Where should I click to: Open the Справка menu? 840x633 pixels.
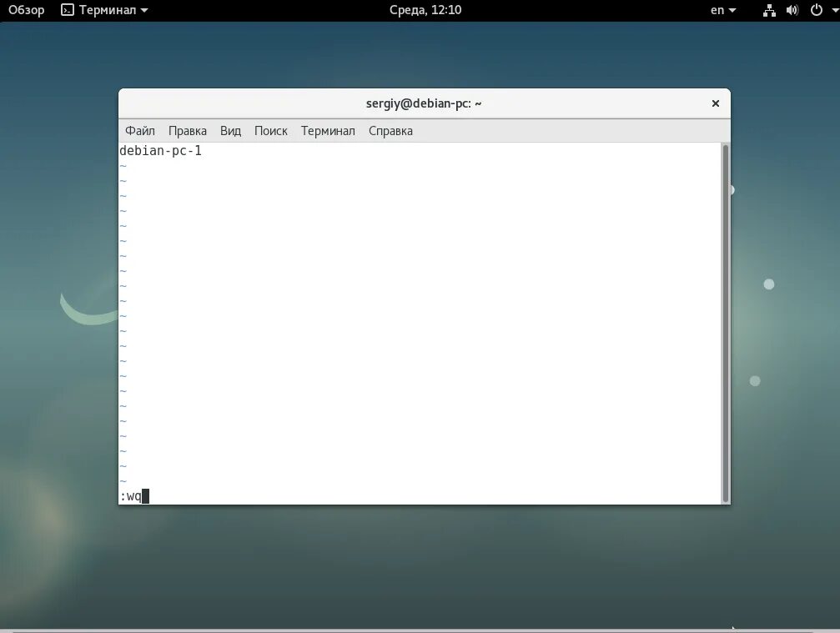[390, 131]
